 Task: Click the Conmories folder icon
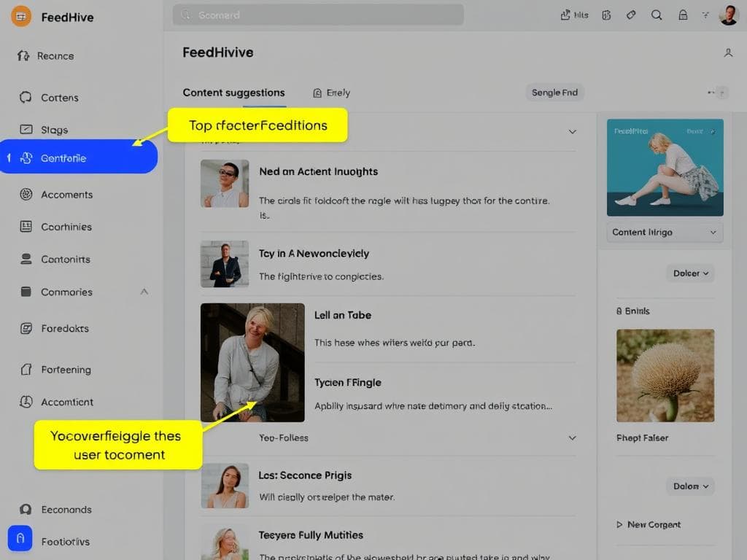point(26,292)
